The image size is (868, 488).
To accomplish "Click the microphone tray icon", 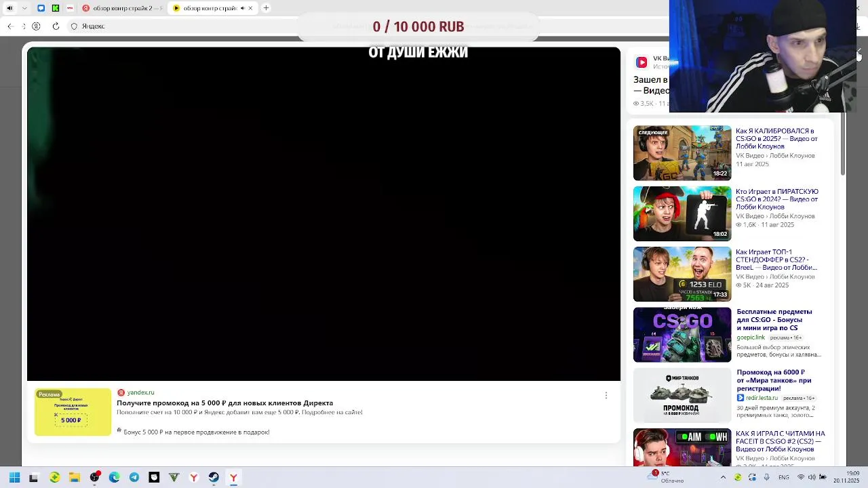I will tap(767, 478).
